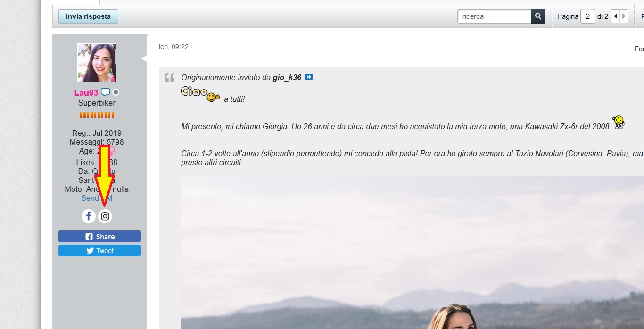This screenshot has height=329, width=644.
Task: Click the orange reputation bar
Action: pyautogui.click(x=97, y=115)
